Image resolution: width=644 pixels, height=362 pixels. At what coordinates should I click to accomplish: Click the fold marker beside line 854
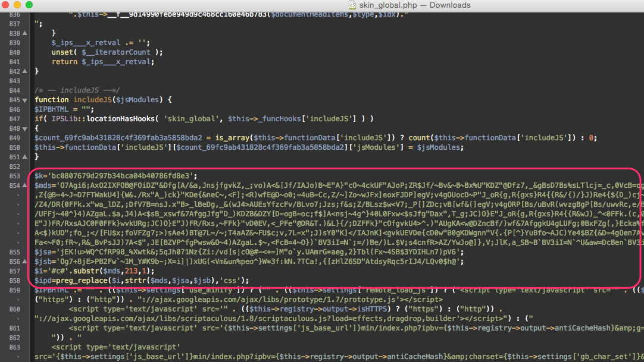(25, 185)
